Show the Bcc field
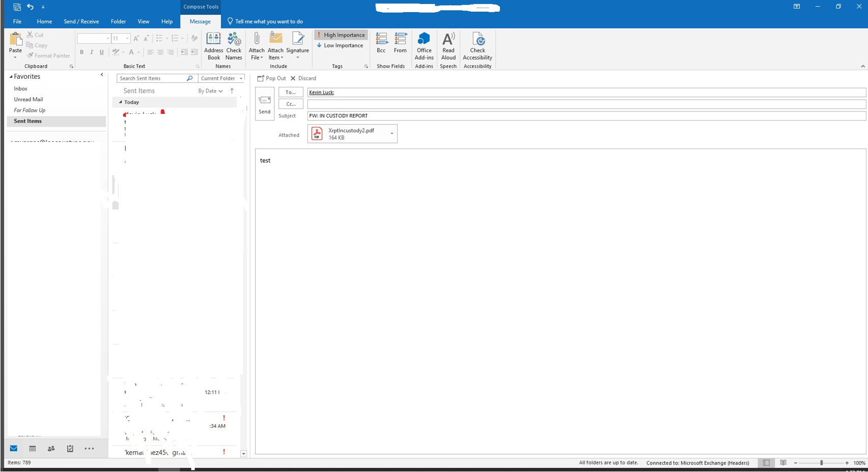The height and width of the screenshot is (472, 868). (x=381, y=43)
